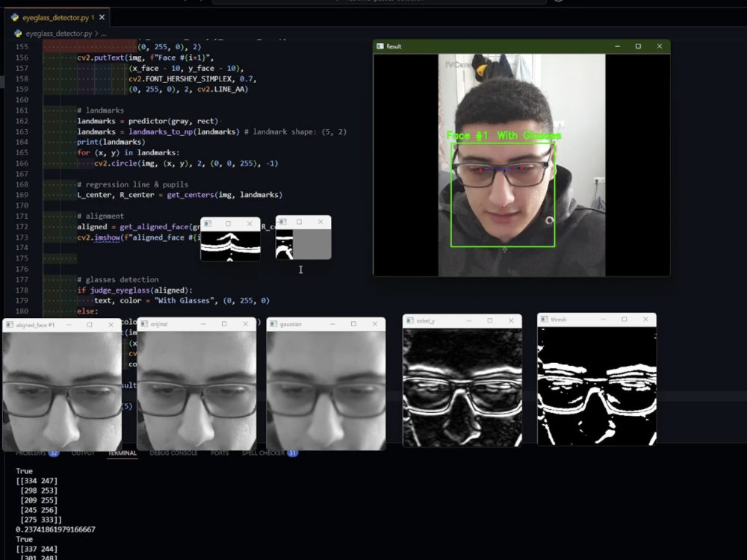Image resolution: width=747 pixels, height=560 pixels.
Task: Click the 'print(landmarks)' code line
Action: point(111,142)
